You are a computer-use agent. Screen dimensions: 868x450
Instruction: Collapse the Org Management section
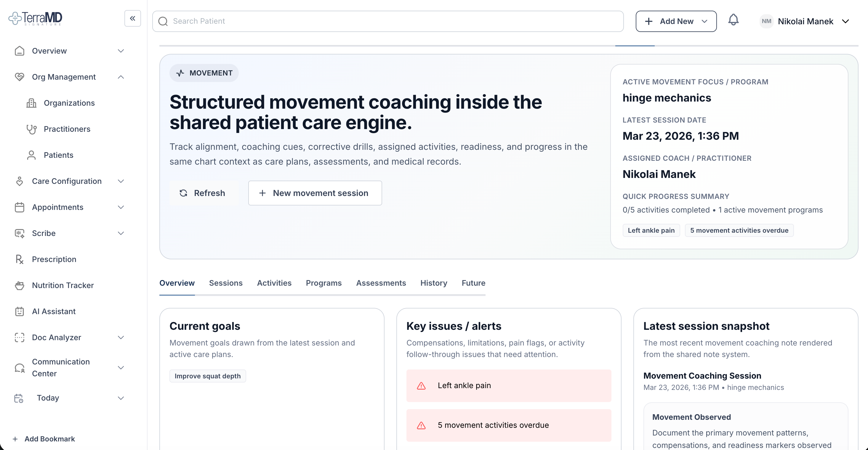[121, 77]
